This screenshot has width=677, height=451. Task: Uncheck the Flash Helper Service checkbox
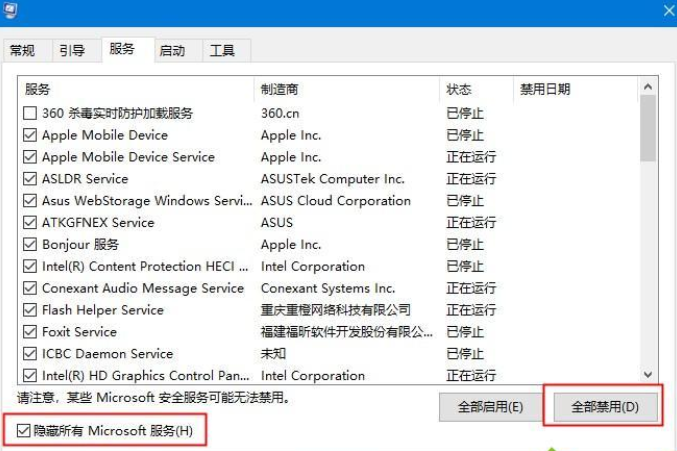[30, 310]
